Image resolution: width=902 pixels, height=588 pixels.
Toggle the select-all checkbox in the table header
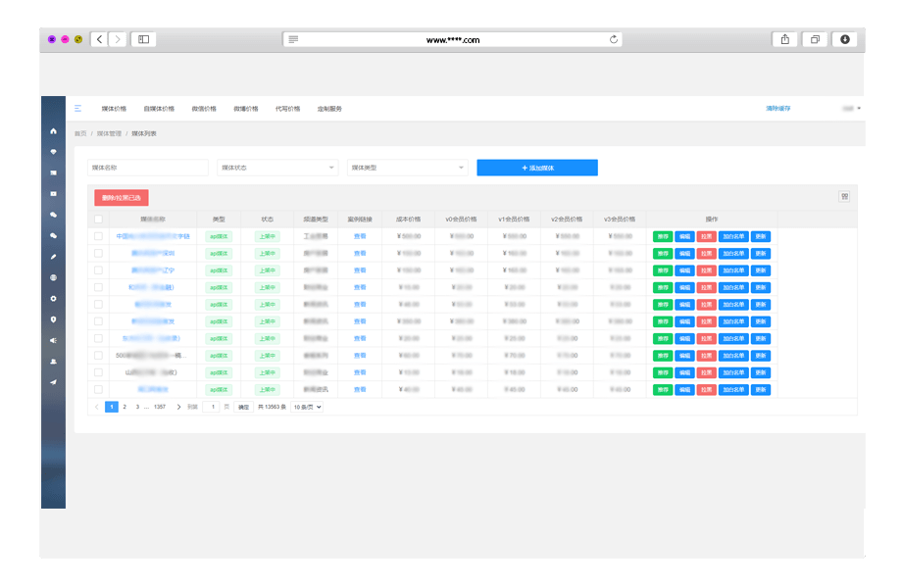coord(98,220)
